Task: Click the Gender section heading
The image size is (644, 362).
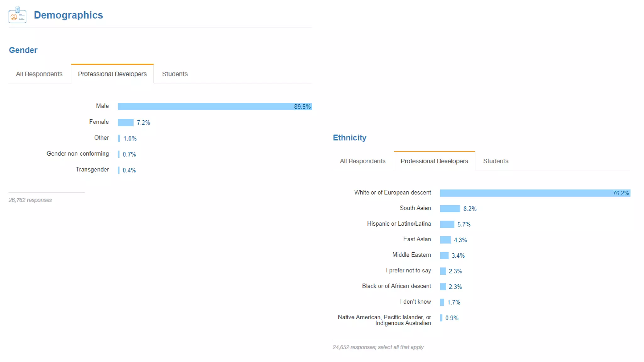Action: [23, 50]
